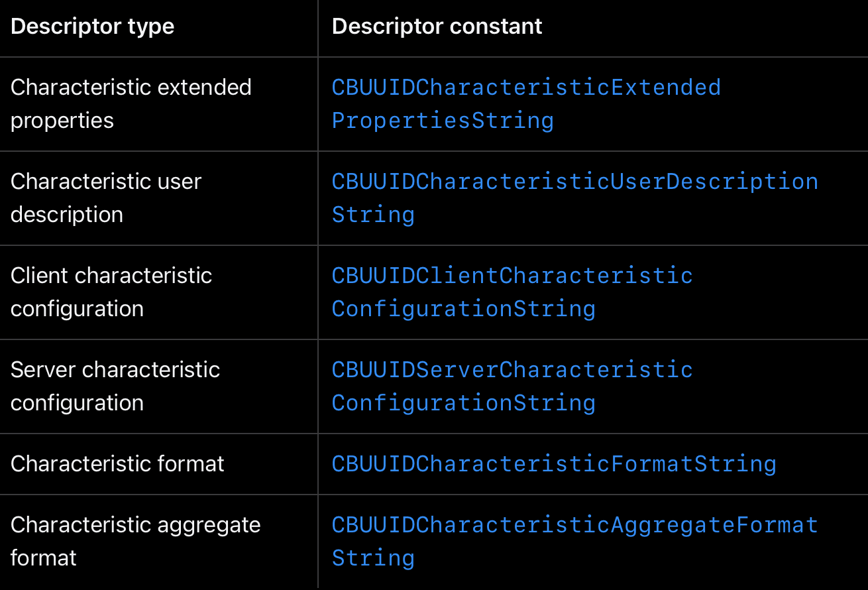Image resolution: width=868 pixels, height=590 pixels.
Task: Click 'String' below CBUUIDCharacteristicUserDescription
Action: [x=373, y=215]
